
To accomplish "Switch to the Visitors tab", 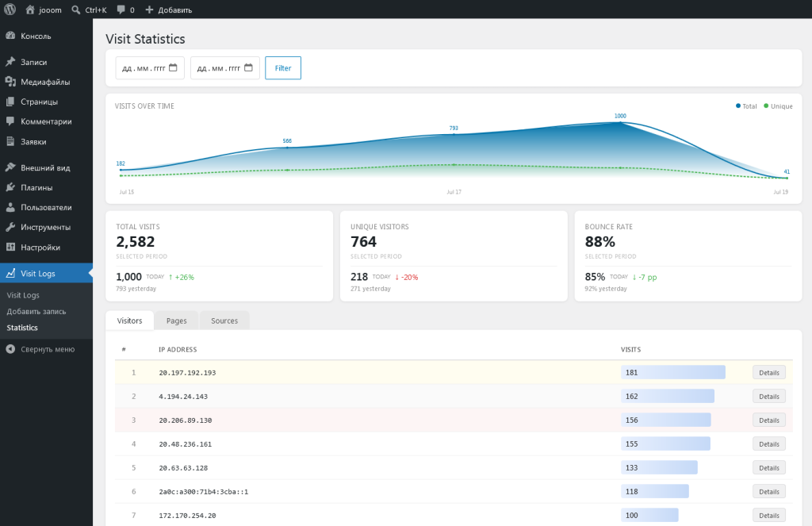I will (129, 321).
